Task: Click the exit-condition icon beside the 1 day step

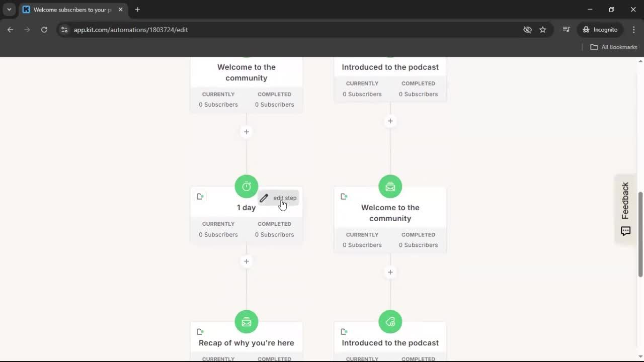Action: 200,196
